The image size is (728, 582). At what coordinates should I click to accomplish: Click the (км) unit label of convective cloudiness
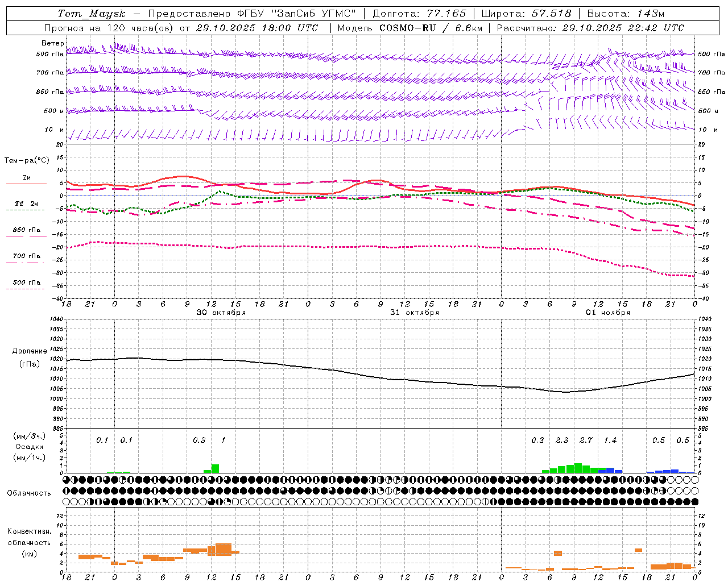click(30, 554)
